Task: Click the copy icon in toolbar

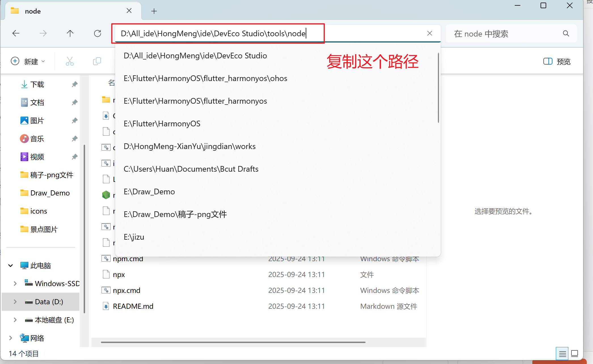Action: point(97,61)
